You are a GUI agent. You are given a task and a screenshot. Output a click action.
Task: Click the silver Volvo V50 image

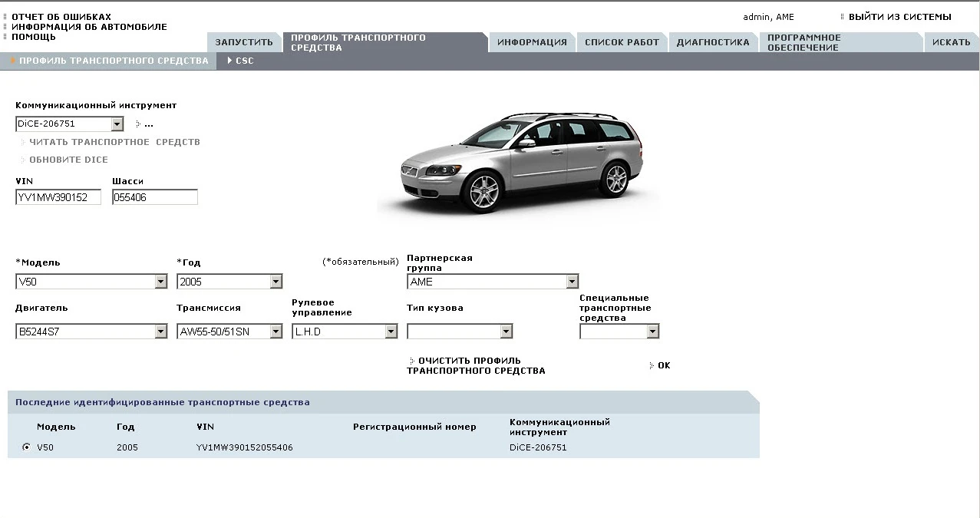(x=519, y=163)
